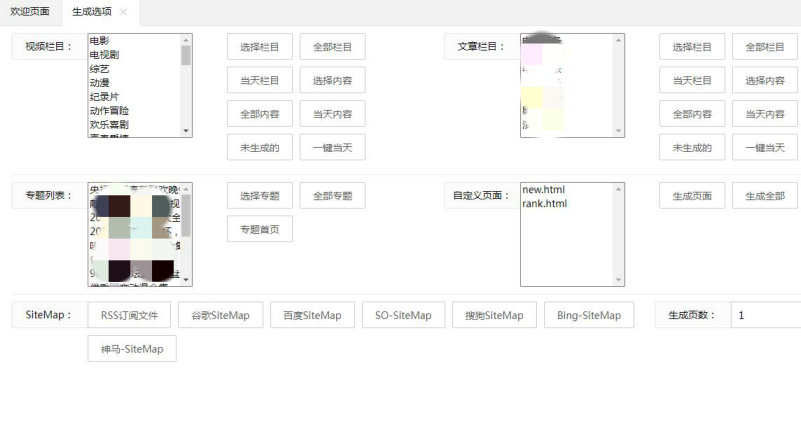Viewport: 801px width, 443px height.
Task: Click the 生成全部 button for custom pages
Action: [765, 196]
